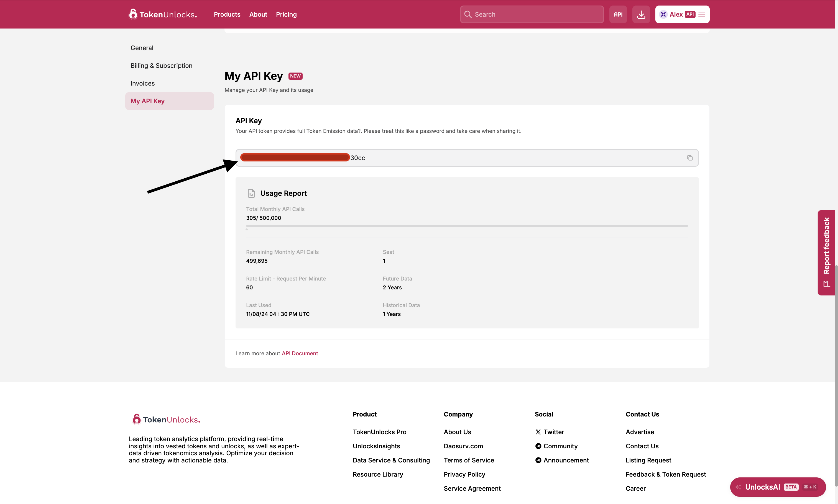The height and width of the screenshot is (504, 838).
Task: Click the API badge next to Alex
Action: click(690, 14)
